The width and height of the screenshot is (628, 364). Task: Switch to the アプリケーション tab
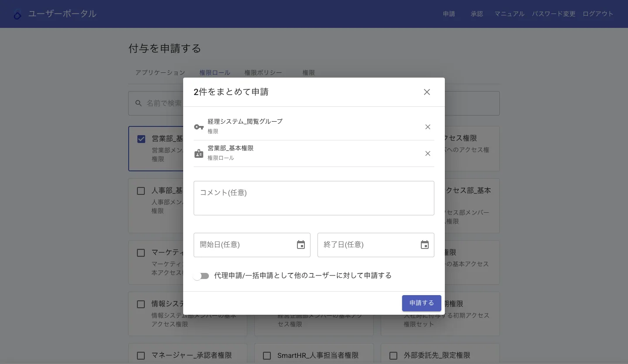coord(160,73)
